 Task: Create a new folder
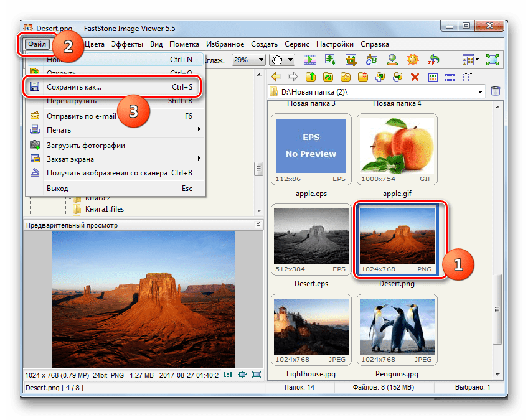(x=362, y=77)
